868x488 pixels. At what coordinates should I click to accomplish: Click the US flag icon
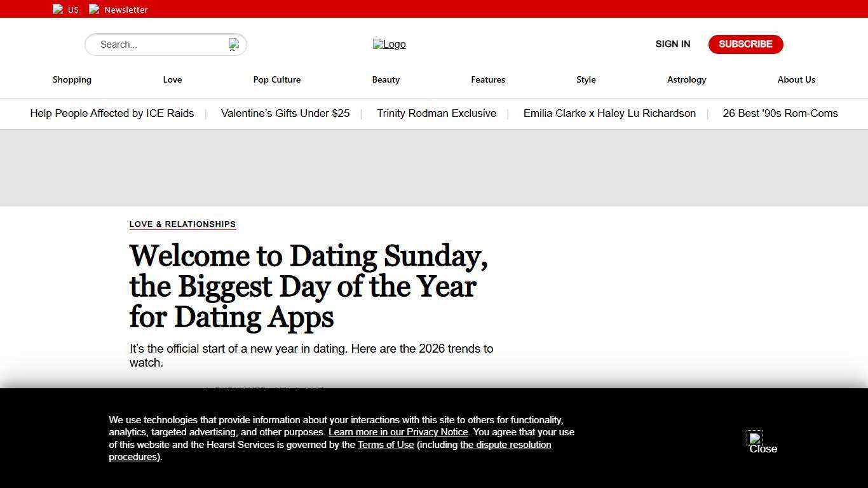click(57, 9)
